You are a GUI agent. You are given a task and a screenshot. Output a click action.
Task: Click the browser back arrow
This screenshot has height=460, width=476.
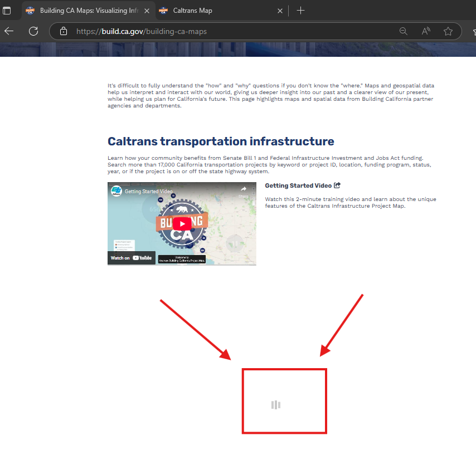[x=9, y=31]
